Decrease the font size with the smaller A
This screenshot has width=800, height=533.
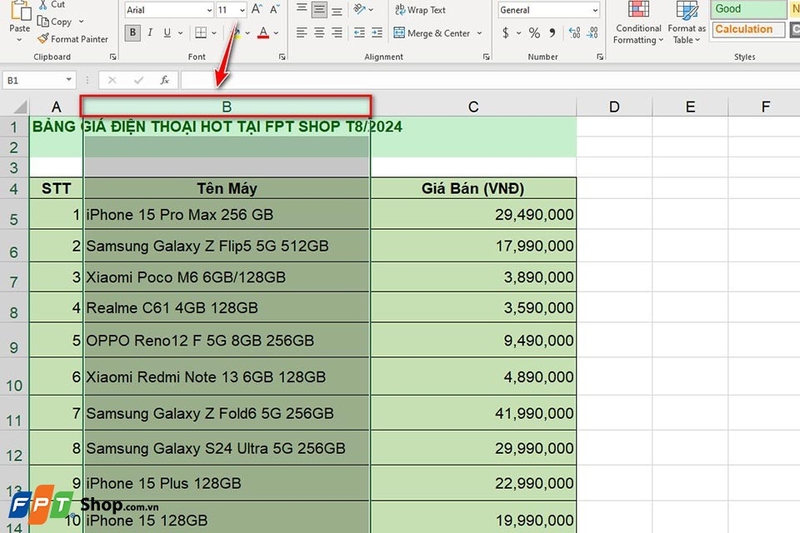pyautogui.click(x=275, y=9)
